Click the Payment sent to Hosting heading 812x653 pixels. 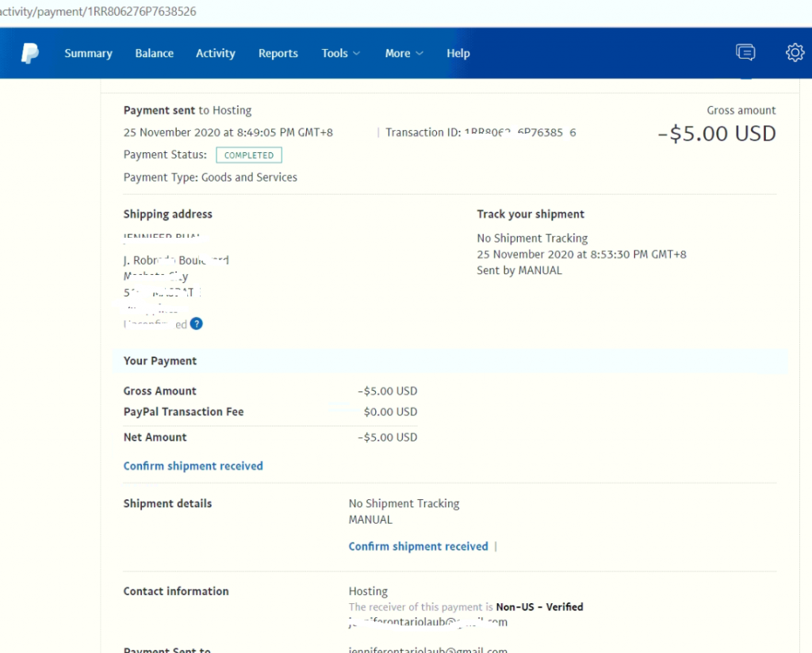tap(187, 110)
